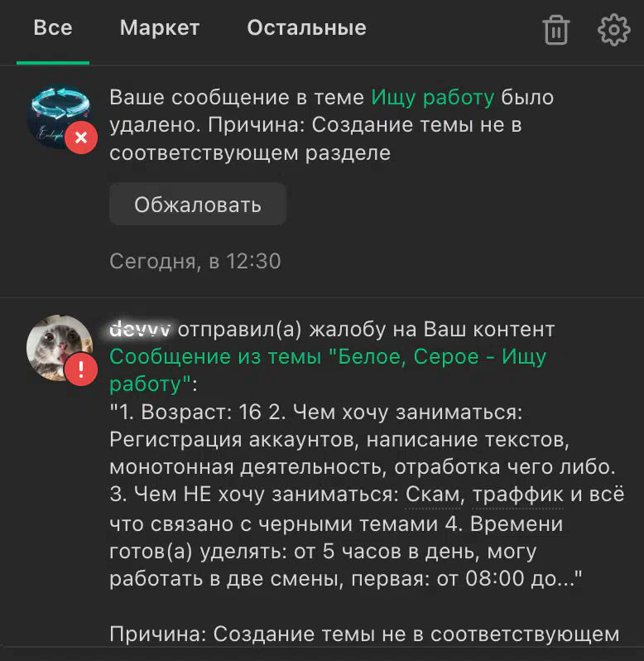The width and height of the screenshot is (644, 661).
Task: Open the green Ищу работу topic link
Action: click(x=433, y=98)
